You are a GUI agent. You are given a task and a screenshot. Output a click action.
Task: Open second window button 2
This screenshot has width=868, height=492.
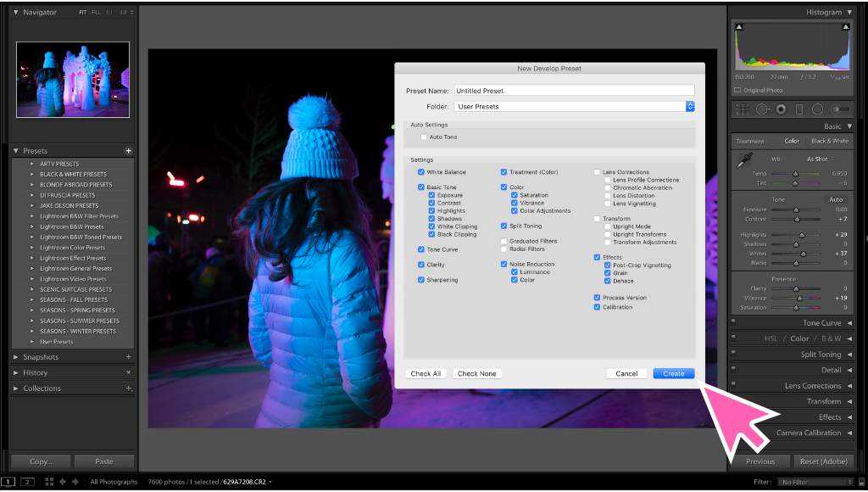point(27,482)
